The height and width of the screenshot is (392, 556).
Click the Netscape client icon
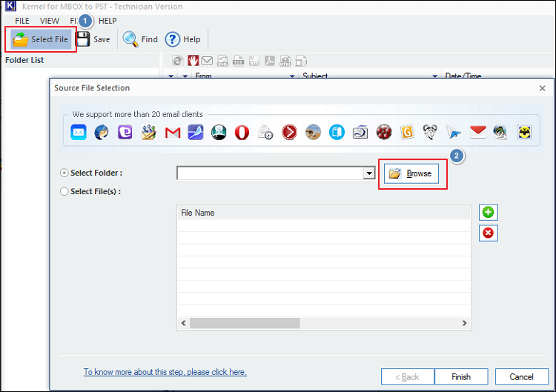click(x=219, y=133)
